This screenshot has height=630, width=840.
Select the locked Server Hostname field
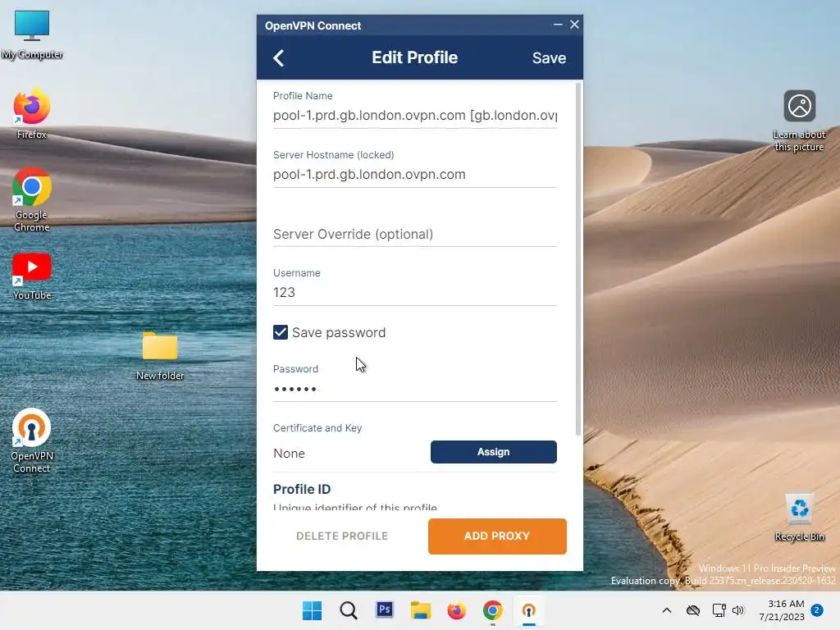tap(414, 175)
